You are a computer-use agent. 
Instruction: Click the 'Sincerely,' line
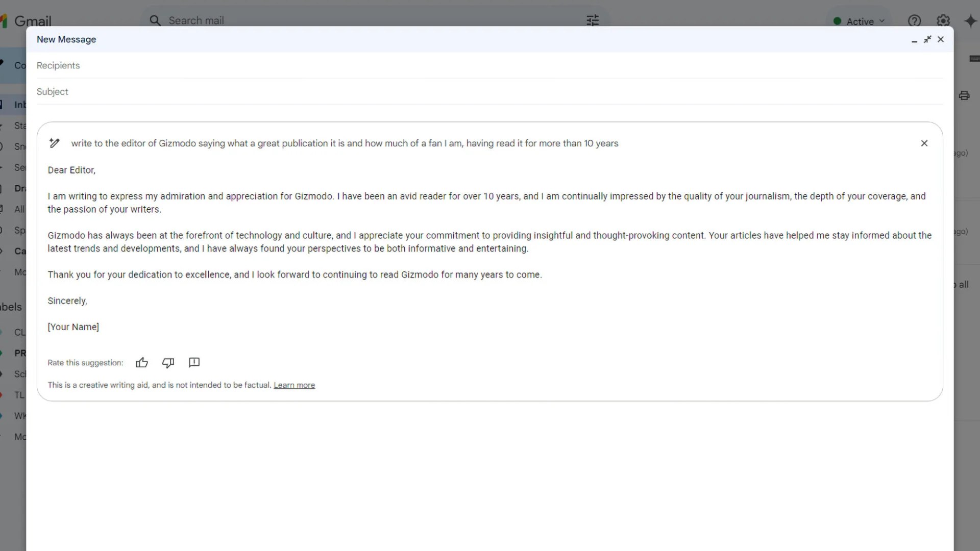67,300
